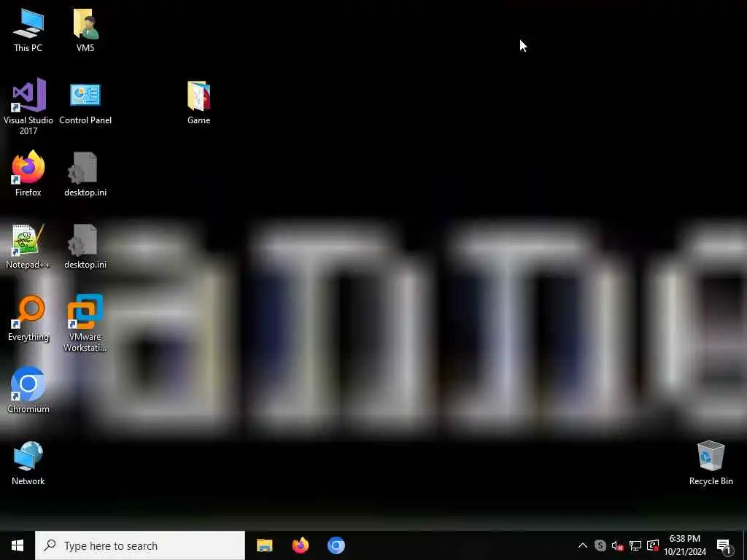The width and height of the screenshot is (747, 560).
Task: Select the Game folder on desktop
Action: 198,103
